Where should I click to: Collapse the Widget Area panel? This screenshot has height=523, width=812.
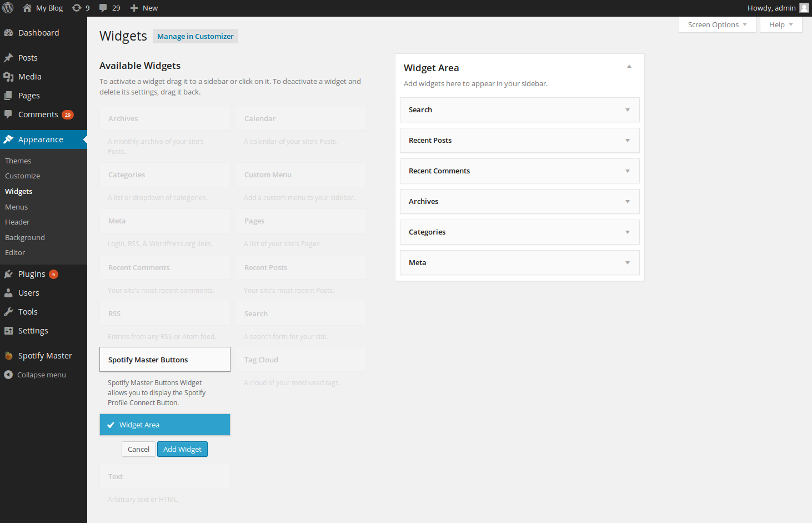(x=629, y=67)
